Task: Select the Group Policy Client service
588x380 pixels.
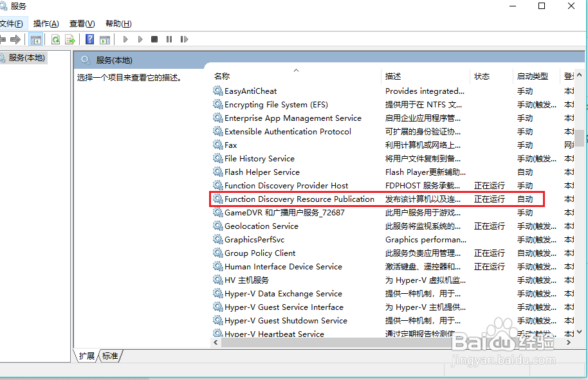Action: (259, 253)
